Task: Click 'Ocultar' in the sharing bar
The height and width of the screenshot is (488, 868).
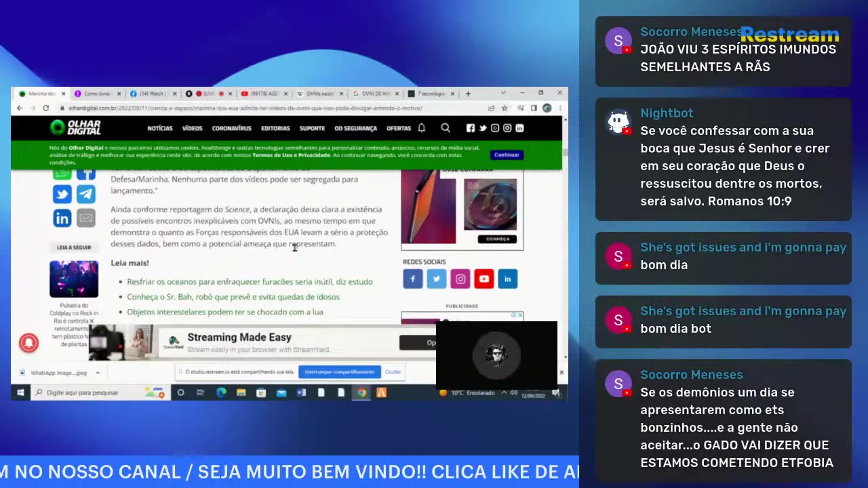Action: (393, 371)
